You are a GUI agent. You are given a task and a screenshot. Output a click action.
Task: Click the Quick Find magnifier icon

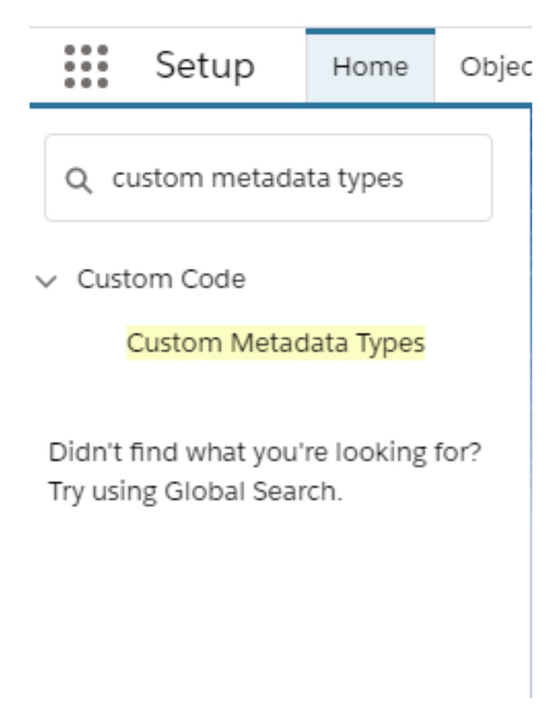click(79, 181)
